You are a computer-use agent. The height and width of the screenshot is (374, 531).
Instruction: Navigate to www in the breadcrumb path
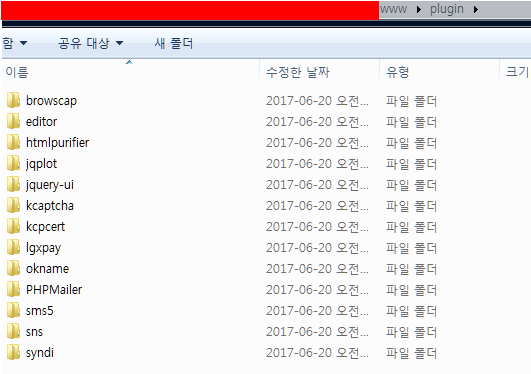[393, 9]
